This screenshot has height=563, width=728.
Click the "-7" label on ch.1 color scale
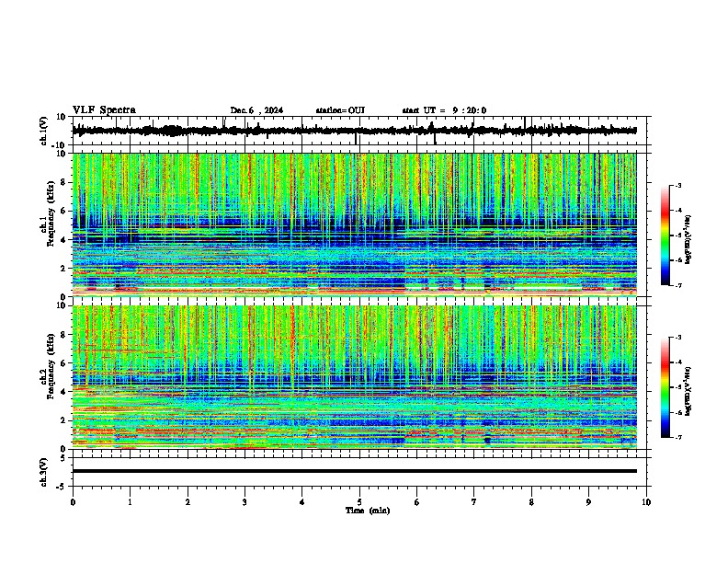click(678, 285)
